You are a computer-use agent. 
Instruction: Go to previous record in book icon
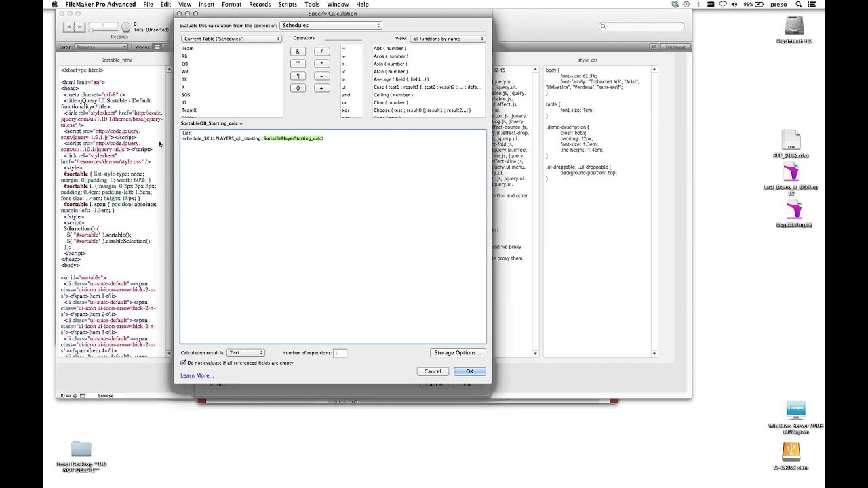coord(68,26)
